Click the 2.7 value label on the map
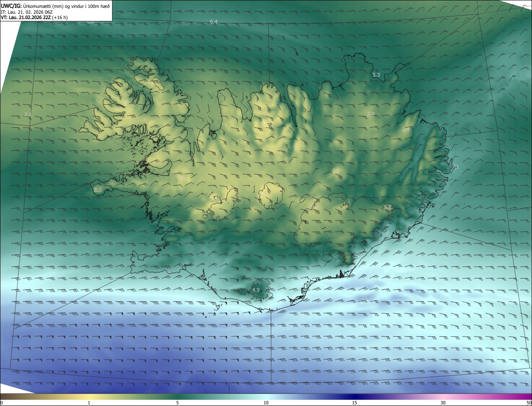 pos(371,114)
